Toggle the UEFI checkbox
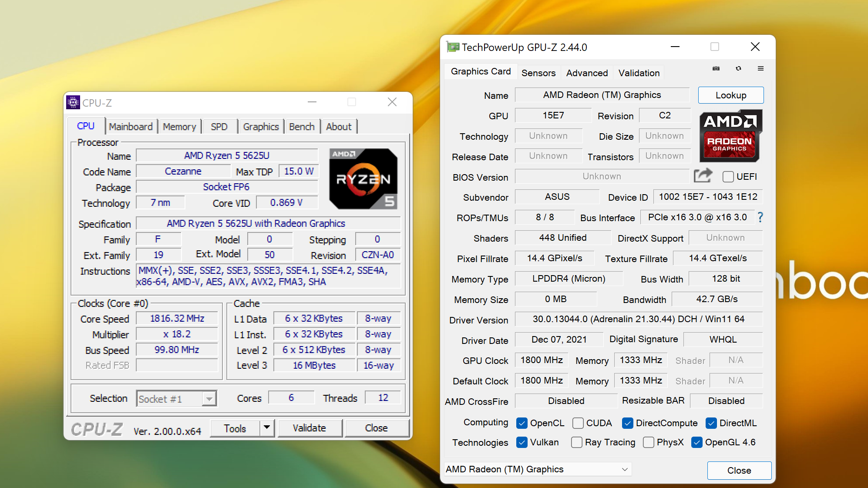The image size is (868, 488). (728, 176)
